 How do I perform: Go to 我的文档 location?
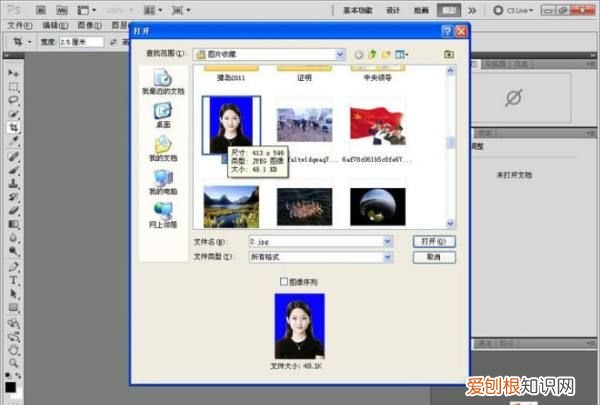(163, 149)
